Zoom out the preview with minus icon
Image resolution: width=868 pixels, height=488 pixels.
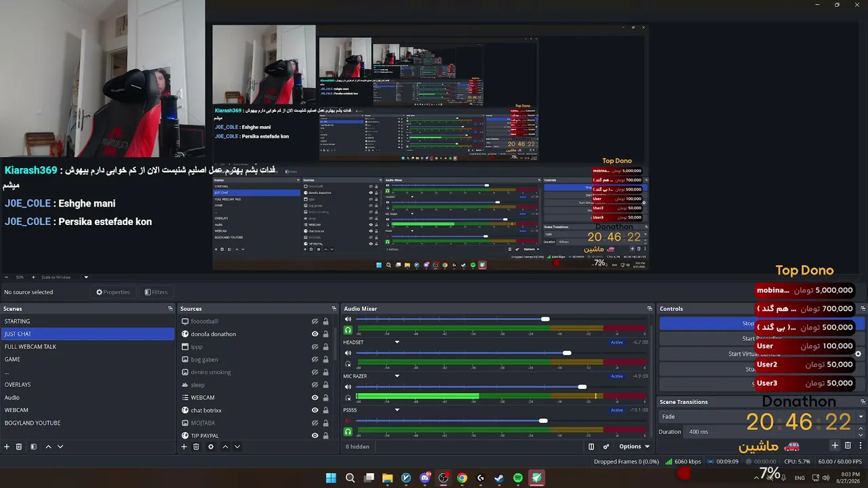click(x=7, y=277)
